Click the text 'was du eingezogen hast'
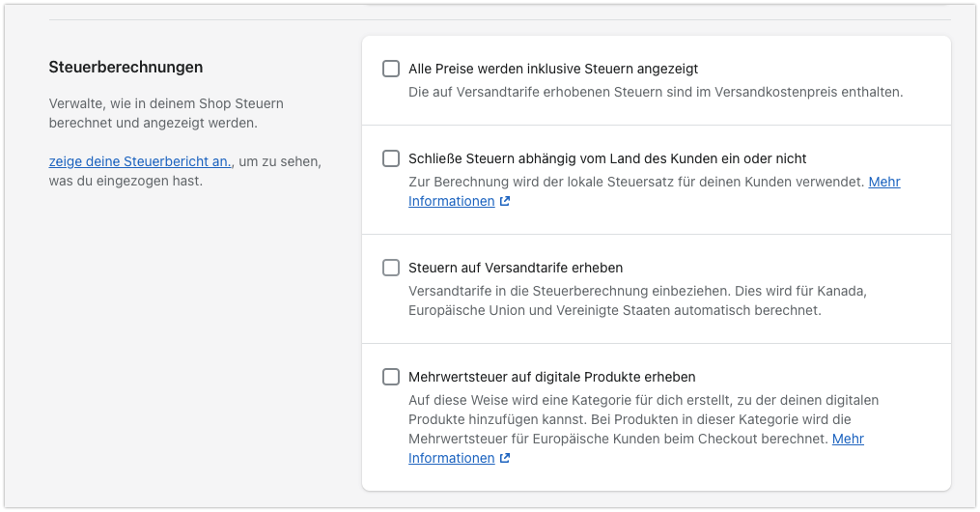980x512 pixels. coord(126,181)
